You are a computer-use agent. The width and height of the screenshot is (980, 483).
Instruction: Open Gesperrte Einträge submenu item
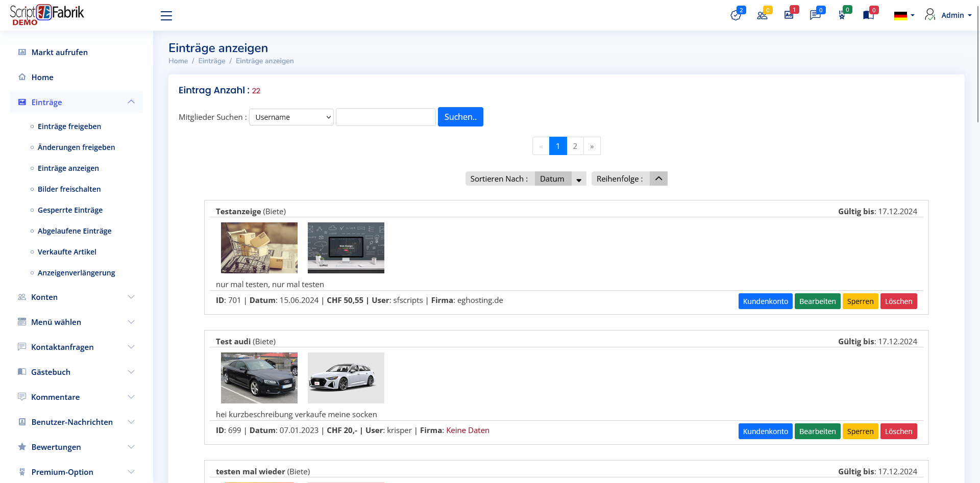point(70,210)
